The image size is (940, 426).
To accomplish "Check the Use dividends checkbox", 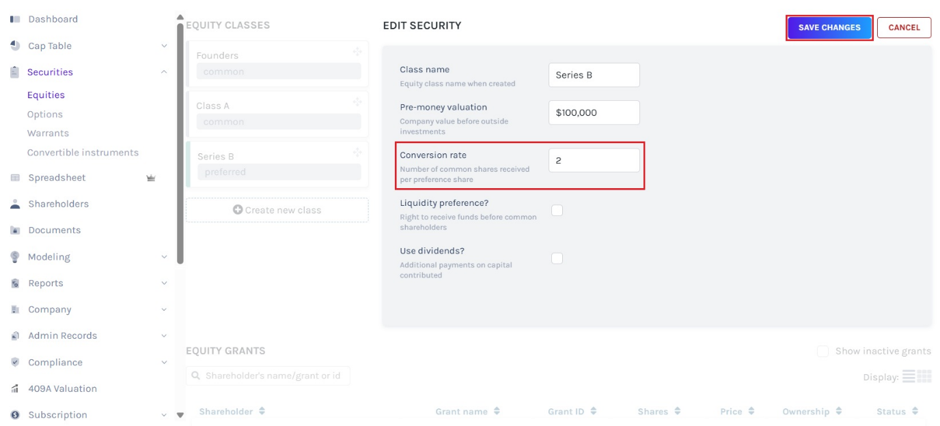I will pyautogui.click(x=557, y=258).
